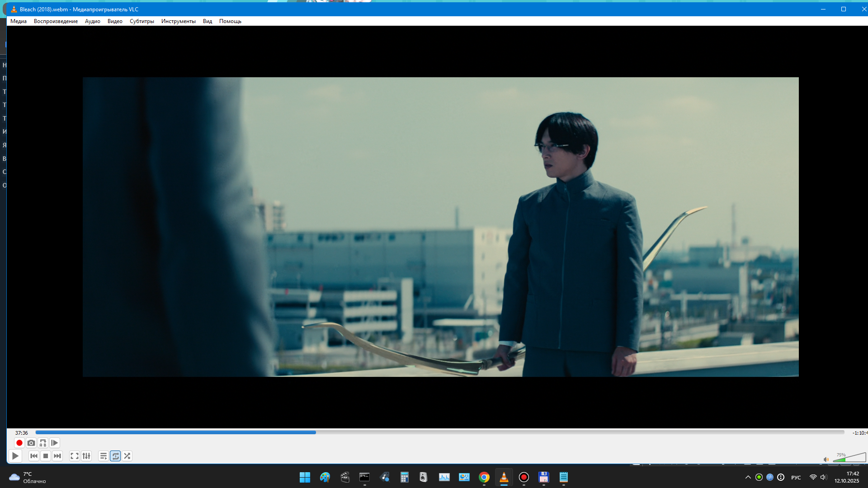868x488 pixels.
Task: Open extended settings equalizer icon
Action: pyautogui.click(x=86, y=456)
